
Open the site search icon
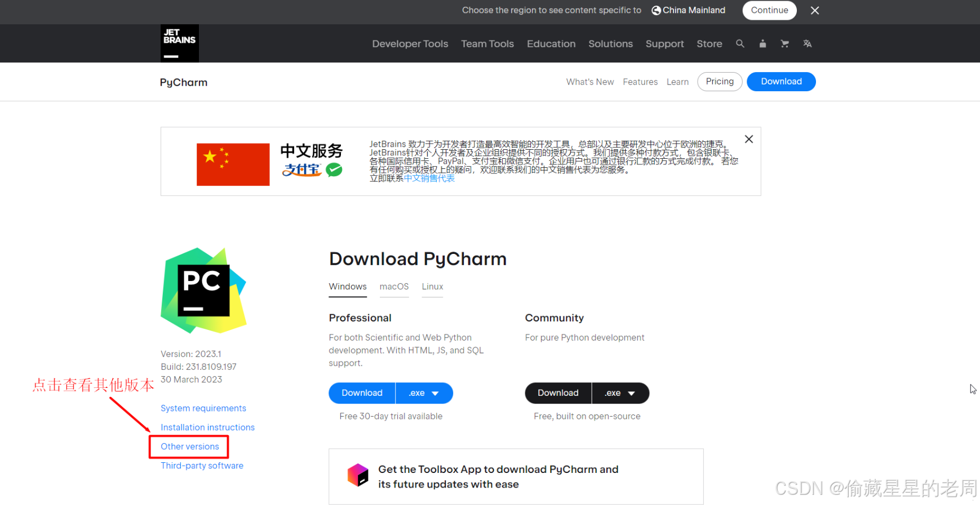coord(740,43)
